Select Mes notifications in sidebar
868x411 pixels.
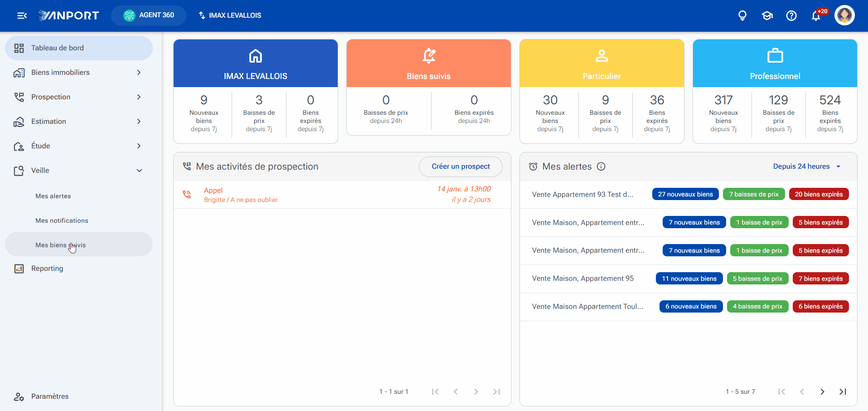tap(62, 220)
